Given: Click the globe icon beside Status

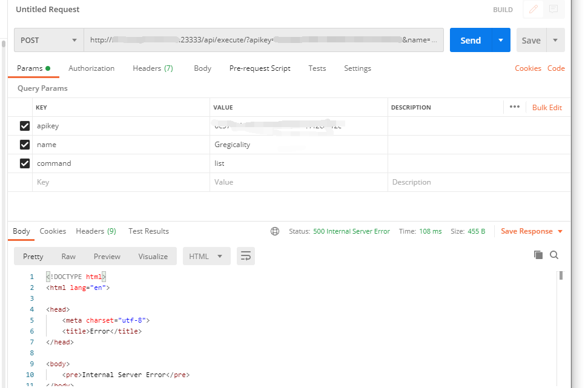Looking at the screenshot, I should click(276, 231).
